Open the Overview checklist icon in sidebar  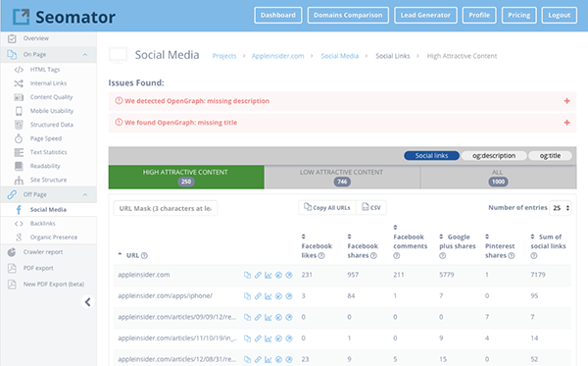coord(12,38)
